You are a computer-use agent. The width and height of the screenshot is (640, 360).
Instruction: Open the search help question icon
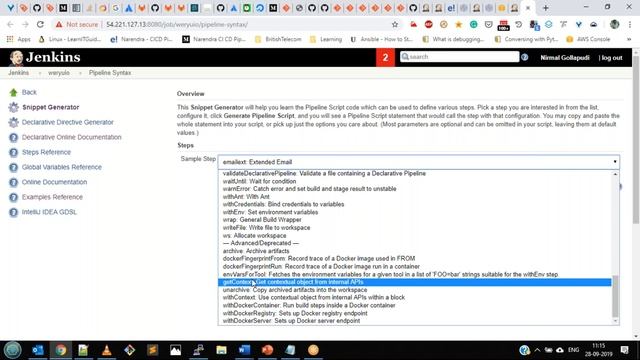(524, 57)
